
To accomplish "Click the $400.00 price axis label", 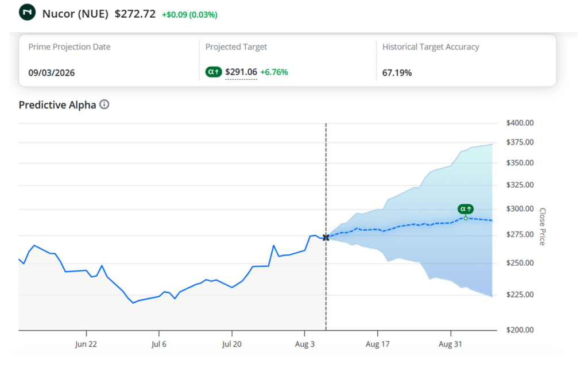I will [x=520, y=123].
